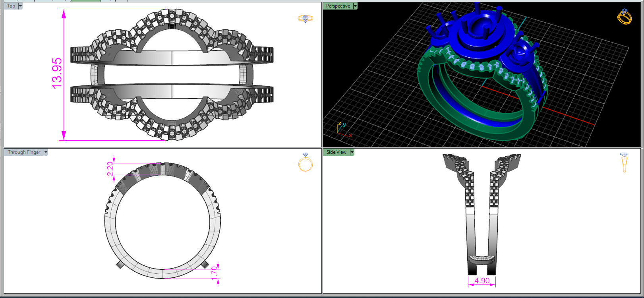This screenshot has height=298, width=644.
Task: Open the Top viewport dropdown arrow
Action: 20,6
